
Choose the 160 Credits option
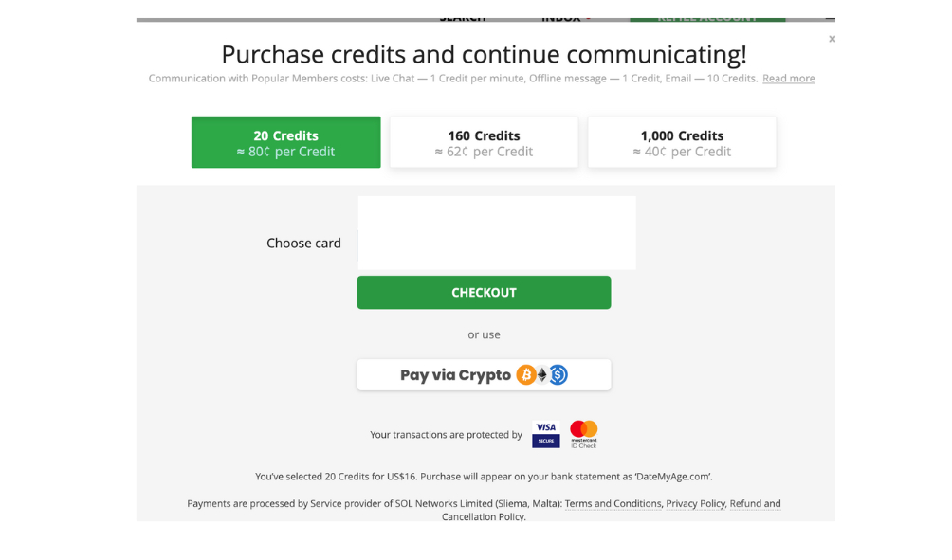[484, 142]
